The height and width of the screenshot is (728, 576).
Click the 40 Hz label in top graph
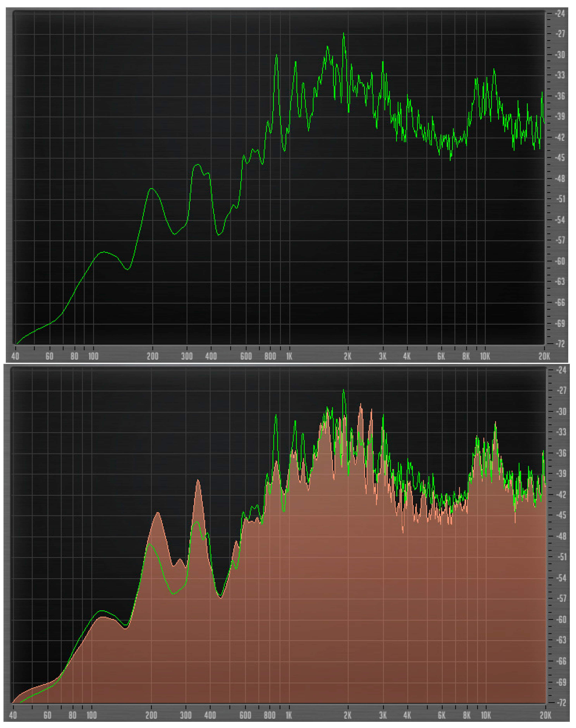15,356
